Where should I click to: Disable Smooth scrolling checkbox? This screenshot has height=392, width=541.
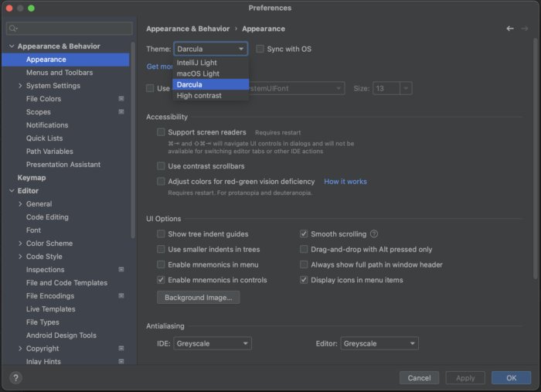pyautogui.click(x=304, y=234)
